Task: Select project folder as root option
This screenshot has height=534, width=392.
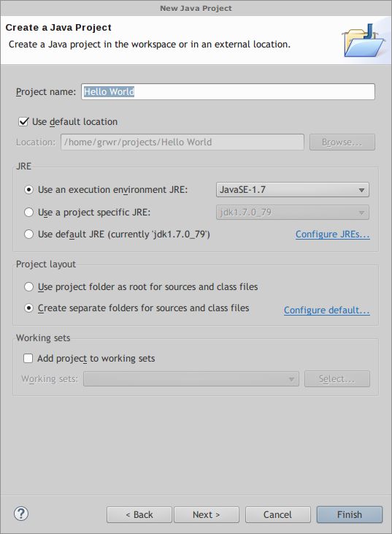Action: [x=28, y=287]
